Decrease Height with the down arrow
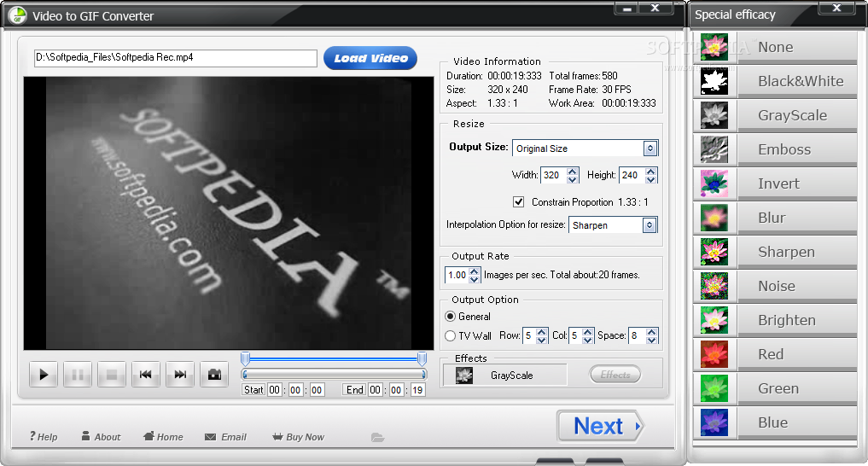Screen dimensions: 868x466 click(x=651, y=179)
